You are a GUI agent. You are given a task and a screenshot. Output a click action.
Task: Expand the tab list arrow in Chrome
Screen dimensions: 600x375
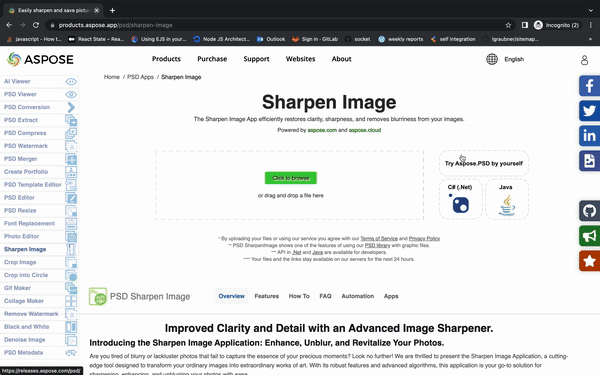click(x=590, y=10)
